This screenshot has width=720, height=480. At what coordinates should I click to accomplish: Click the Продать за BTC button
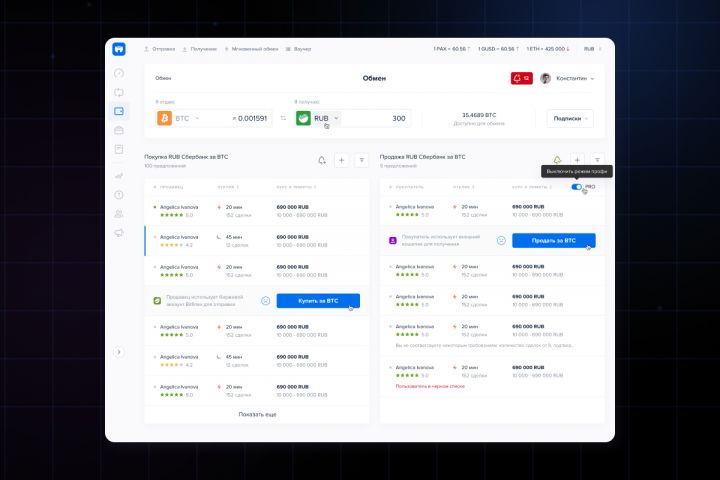point(554,241)
